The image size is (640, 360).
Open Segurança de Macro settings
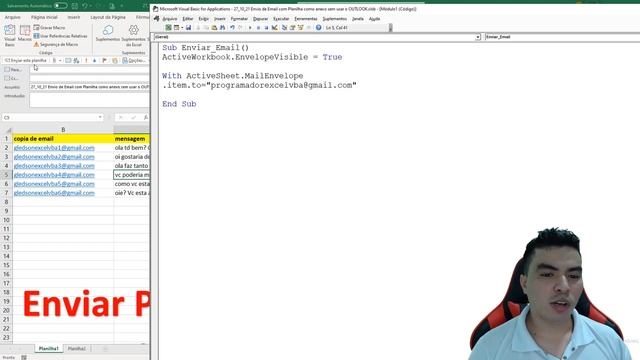click(56, 44)
